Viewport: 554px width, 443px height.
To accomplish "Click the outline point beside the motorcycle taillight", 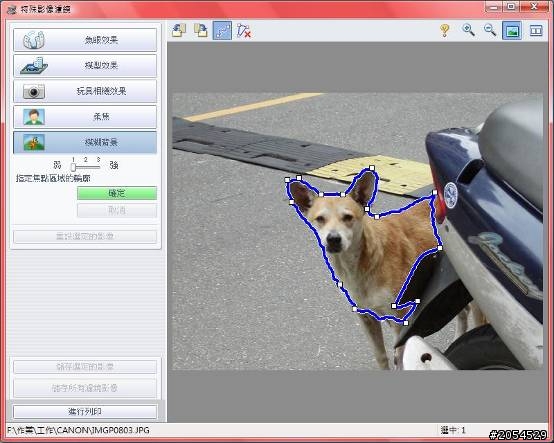I will coord(435,193).
